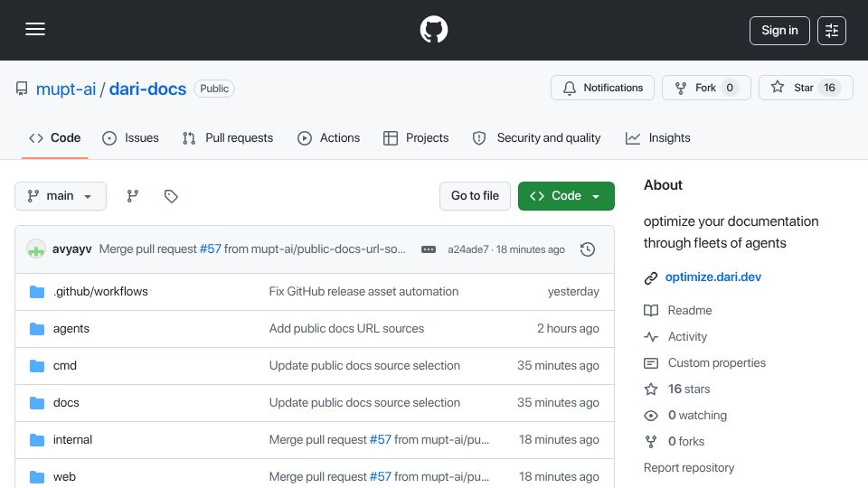The height and width of the screenshot is (488, 868).
Task: Click the Go to file button
Action: (x=475, y=196)
